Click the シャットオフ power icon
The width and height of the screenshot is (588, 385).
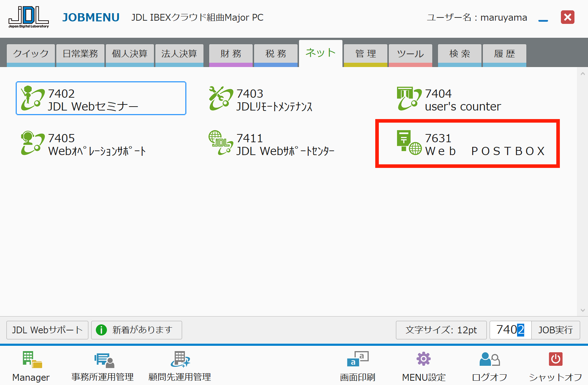(x=556, y=359)
